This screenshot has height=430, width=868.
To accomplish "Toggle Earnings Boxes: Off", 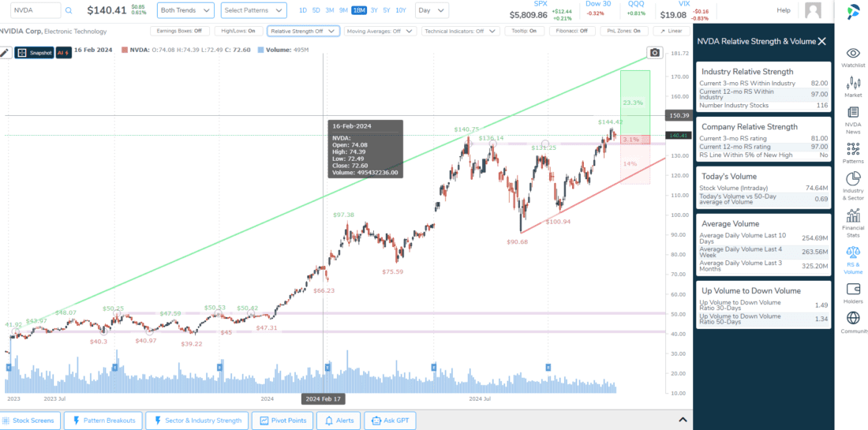I will (179, 31).
